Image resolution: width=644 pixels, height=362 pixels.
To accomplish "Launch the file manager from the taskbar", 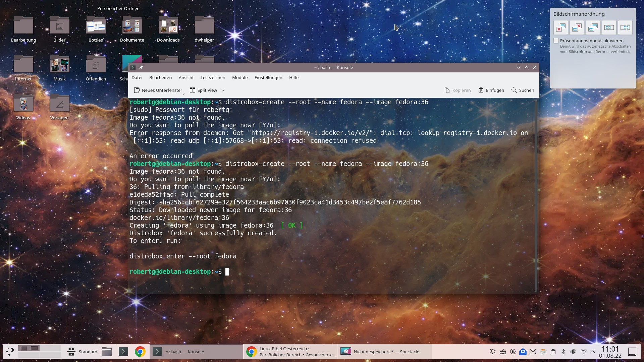I will tap(107, 352).
